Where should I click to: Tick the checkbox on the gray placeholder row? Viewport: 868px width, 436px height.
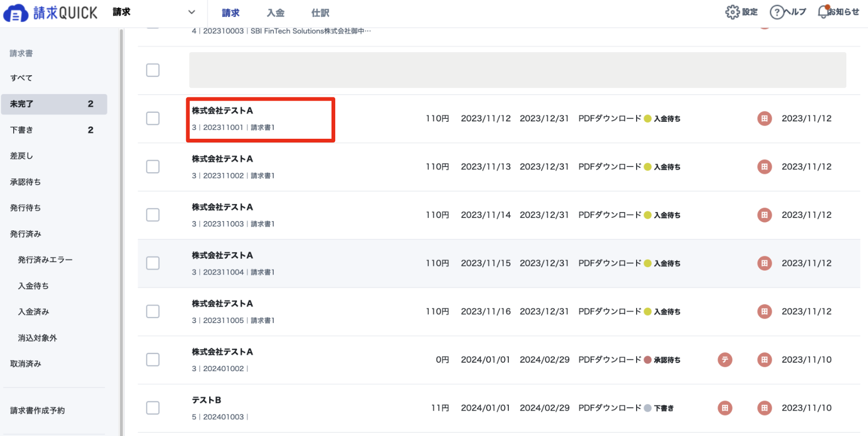(x=153, y=70)
